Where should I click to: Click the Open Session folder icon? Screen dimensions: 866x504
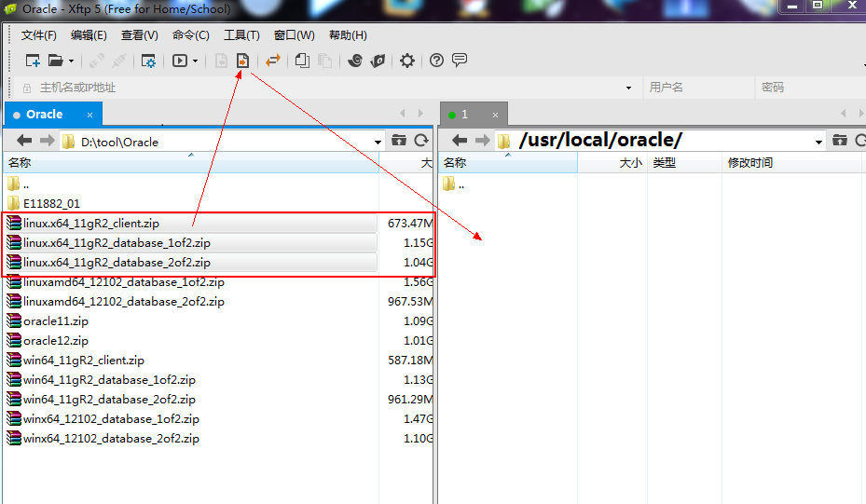click(x=55, y=61)
